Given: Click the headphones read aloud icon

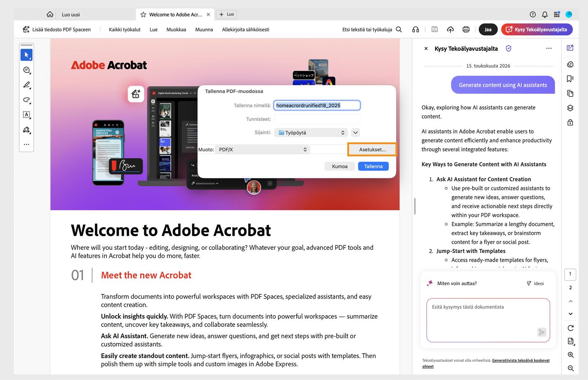Looking at the screenshot, I should pos(416,29).
